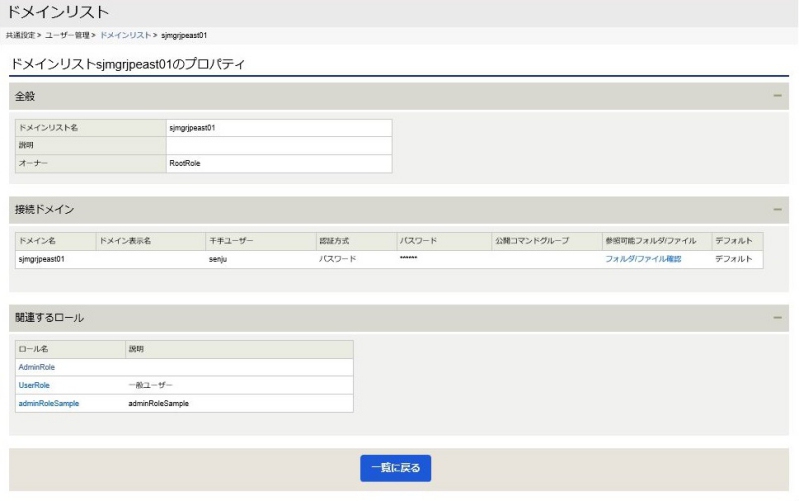Collapse the 関連するロール section
799x501 pixels.
(x=777, y=318)
